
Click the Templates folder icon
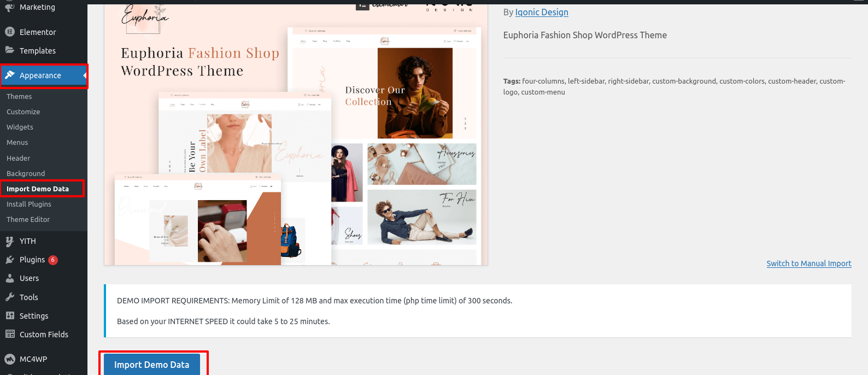point(10,50)
